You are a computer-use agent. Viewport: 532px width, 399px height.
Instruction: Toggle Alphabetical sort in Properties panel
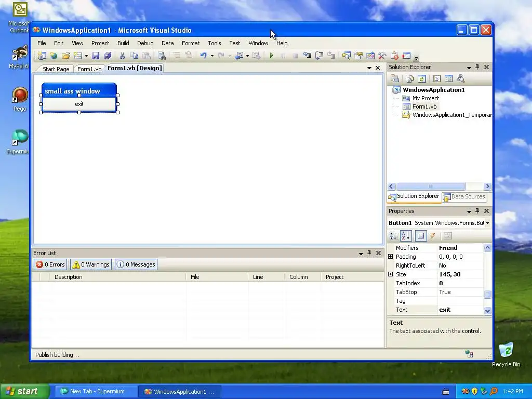pos(406,236)
